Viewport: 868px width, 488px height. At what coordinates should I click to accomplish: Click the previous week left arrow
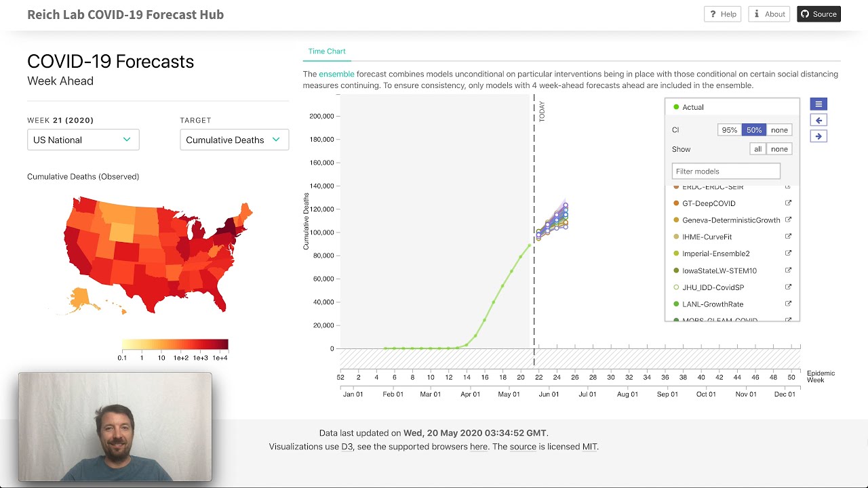(x=818, y=121)
